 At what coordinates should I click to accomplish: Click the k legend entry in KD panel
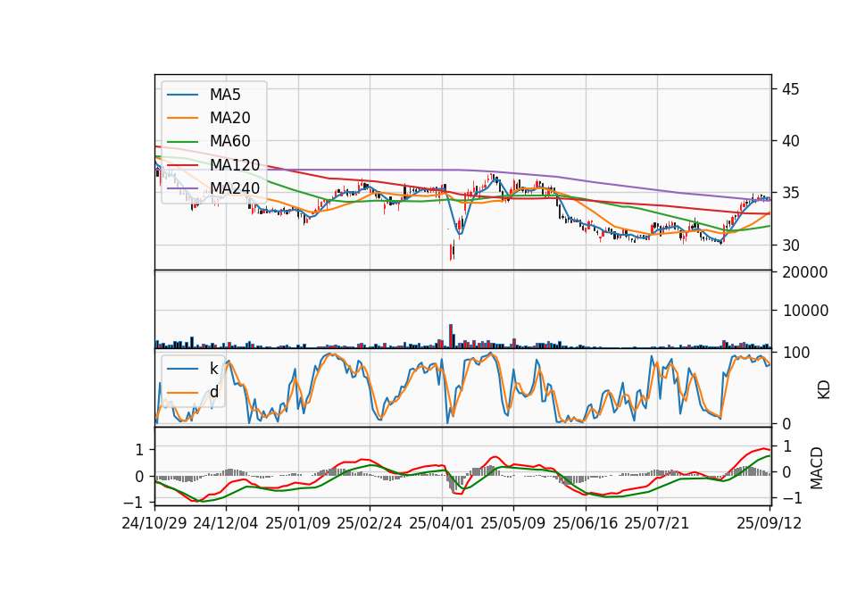(x=213, y=369)
